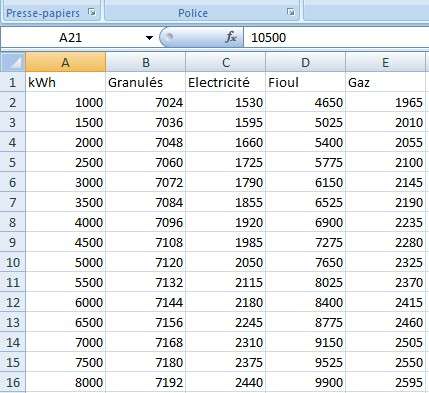Click the Gaz header cell
This screenshot has height=393, width=429.
pos(385,82)
